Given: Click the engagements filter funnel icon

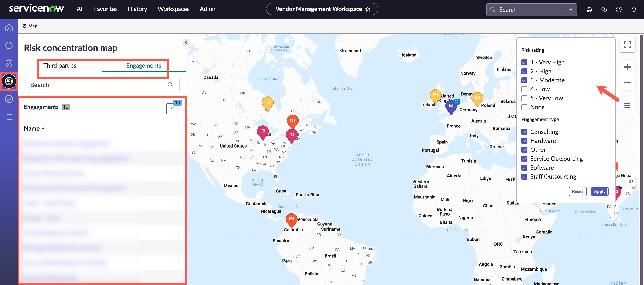Looking at the screenshot, I should [172, 109].
